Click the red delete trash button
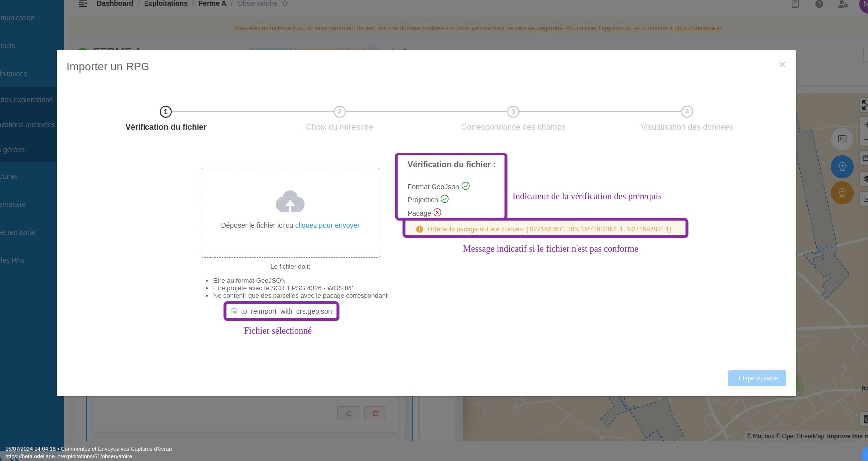This screenshot has height=461, width=868. coord(375,413)
